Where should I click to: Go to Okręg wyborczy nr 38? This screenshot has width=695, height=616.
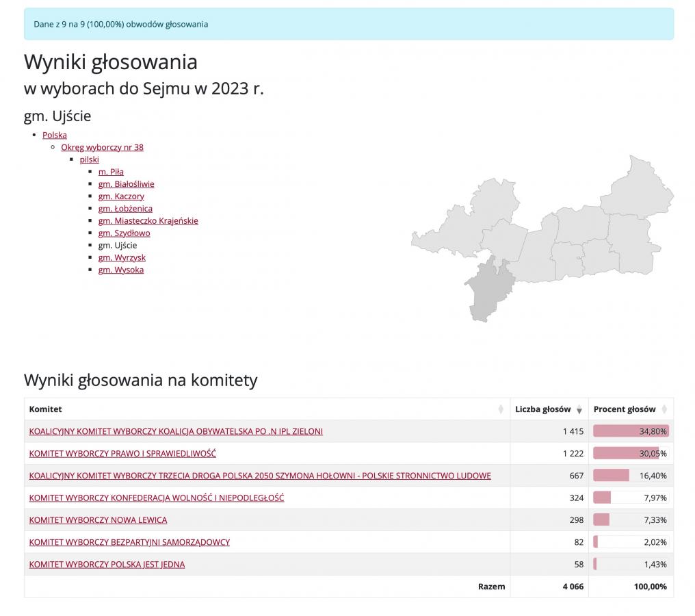pyautogui.click(x=102, y=147)
